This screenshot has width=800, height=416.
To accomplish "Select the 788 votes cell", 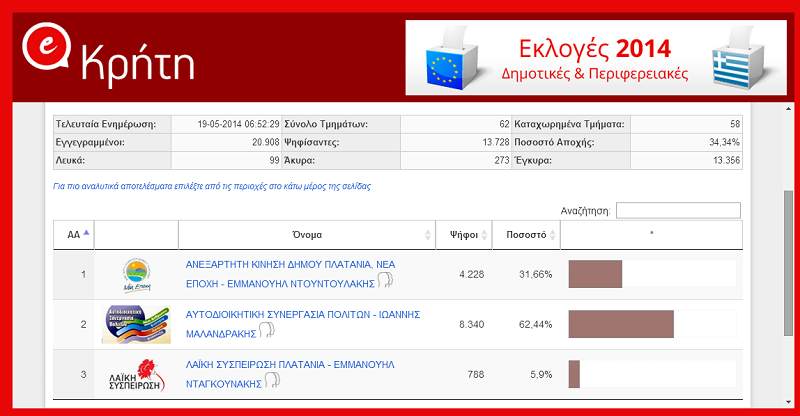I will point(476,374).
